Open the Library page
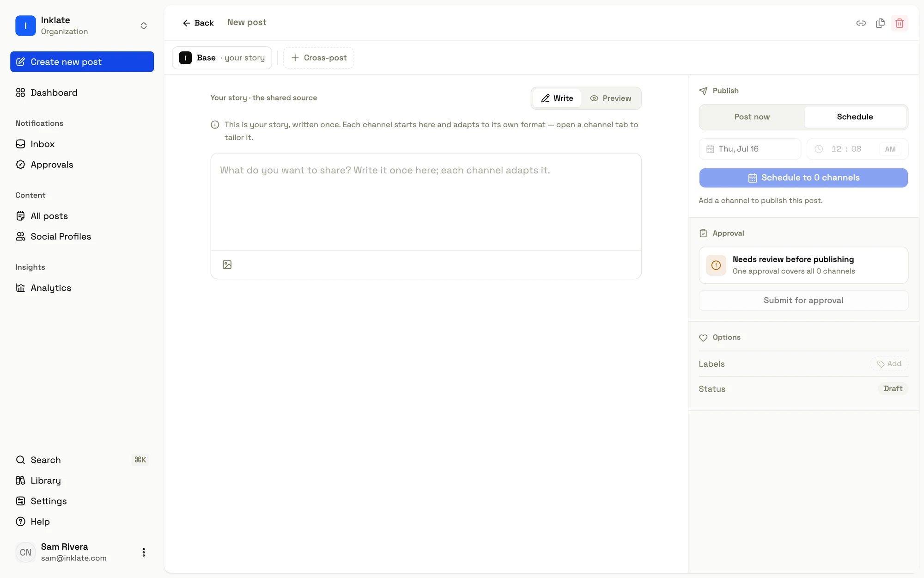This screenshot has height=578, width=924. pyautogui.click(x=82, y=480)
